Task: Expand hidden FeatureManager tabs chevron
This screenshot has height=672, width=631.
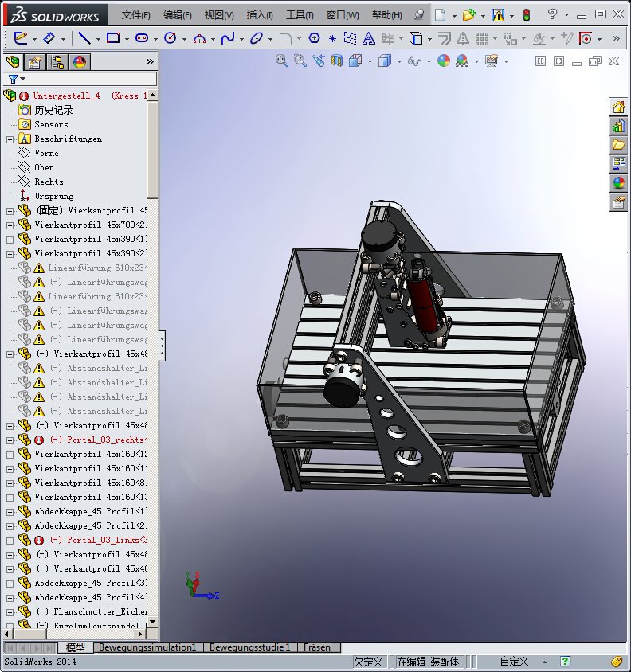Action: click(150, 62)
